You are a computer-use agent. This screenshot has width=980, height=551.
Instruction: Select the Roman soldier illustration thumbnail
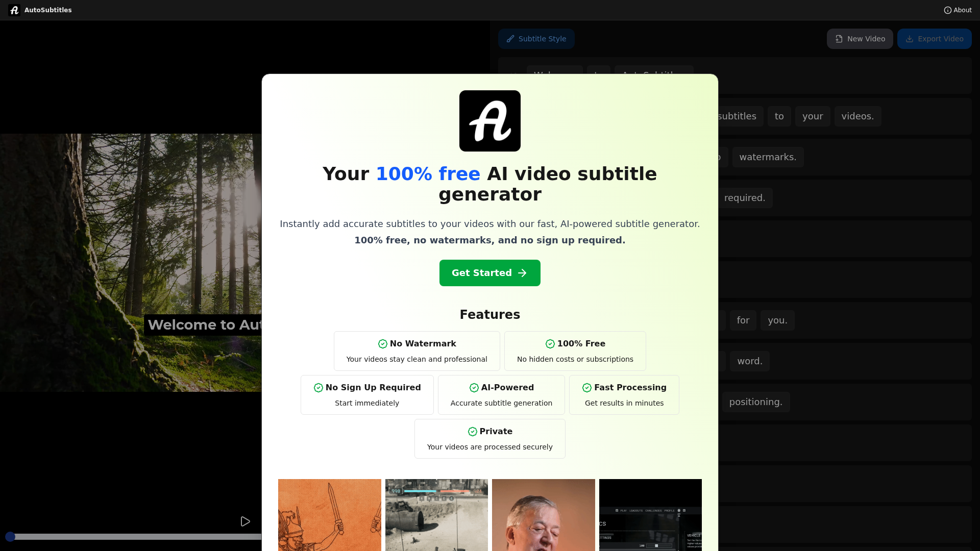pyautogui.click(x=329, y=515)
